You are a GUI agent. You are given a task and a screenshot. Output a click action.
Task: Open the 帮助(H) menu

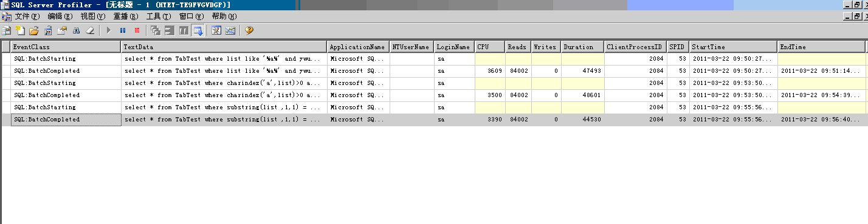[x=225, y=16]
